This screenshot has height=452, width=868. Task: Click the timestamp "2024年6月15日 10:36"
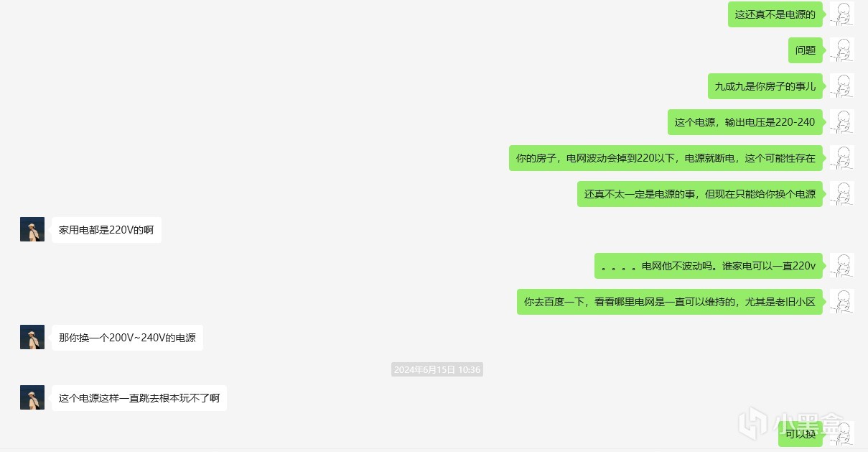(437, 369)
